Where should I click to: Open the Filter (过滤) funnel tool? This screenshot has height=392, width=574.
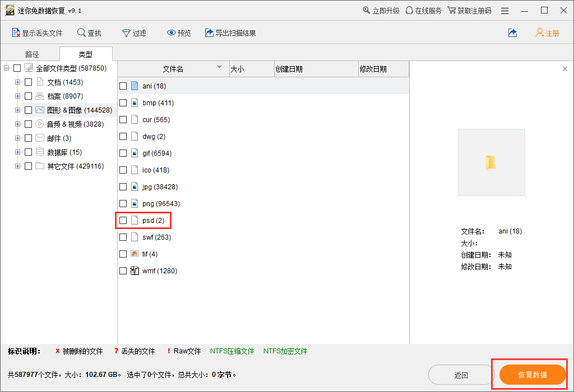[126, 33]
